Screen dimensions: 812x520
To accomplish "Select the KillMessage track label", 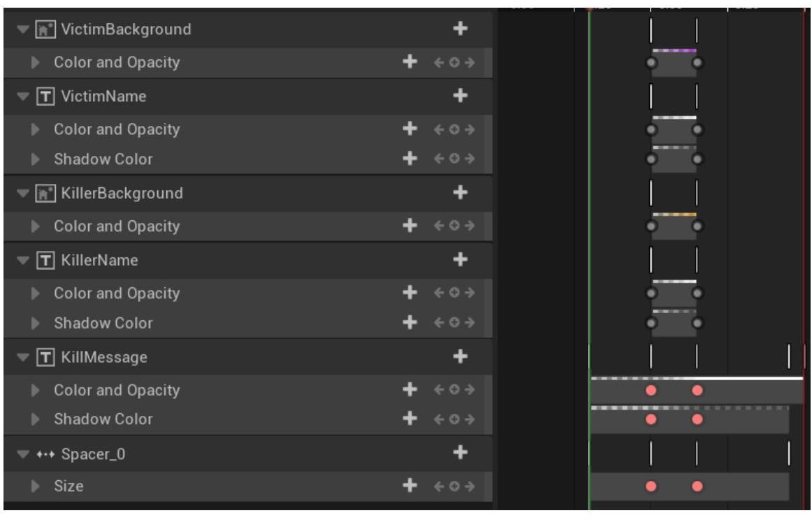I will 105,357.
